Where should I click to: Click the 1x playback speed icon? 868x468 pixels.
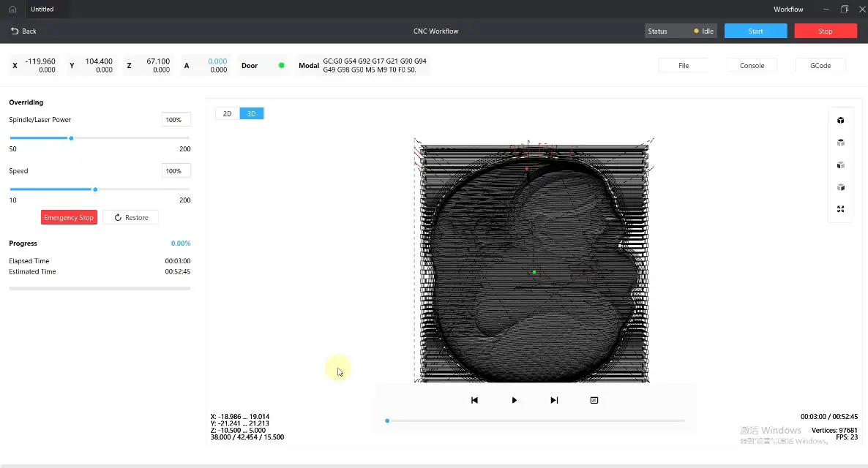coord(594,400)
